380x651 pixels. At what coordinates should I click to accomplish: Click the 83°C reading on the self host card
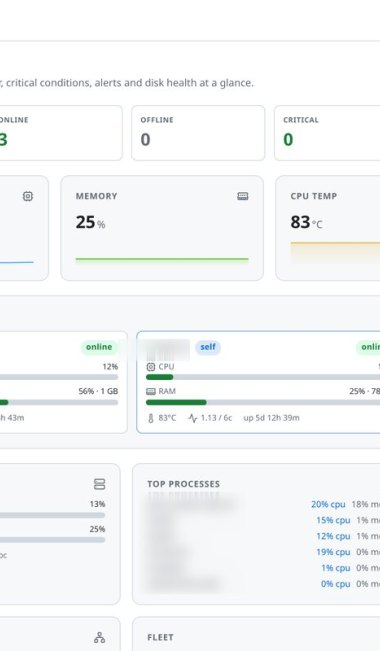167,418
